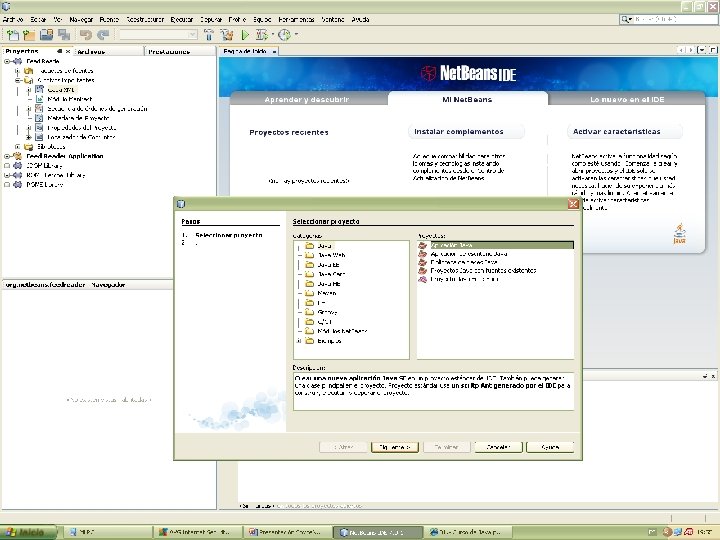Screen dimensions: 720x540
Task: Expand the Ejemplos category node
Action: coord(299,341)
